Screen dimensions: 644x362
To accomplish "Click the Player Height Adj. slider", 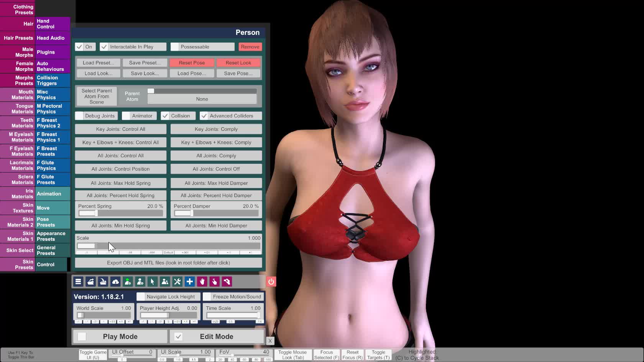I will (x=168, y=315).
